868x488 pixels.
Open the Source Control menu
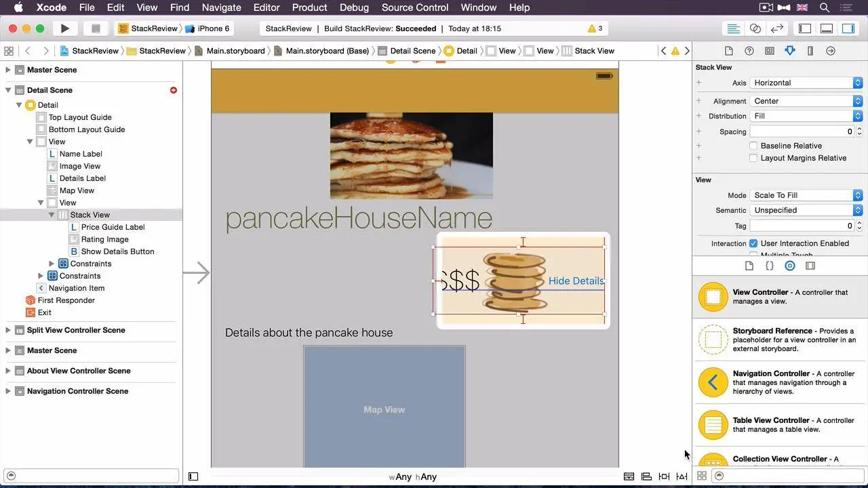click(x=414, y=7)
